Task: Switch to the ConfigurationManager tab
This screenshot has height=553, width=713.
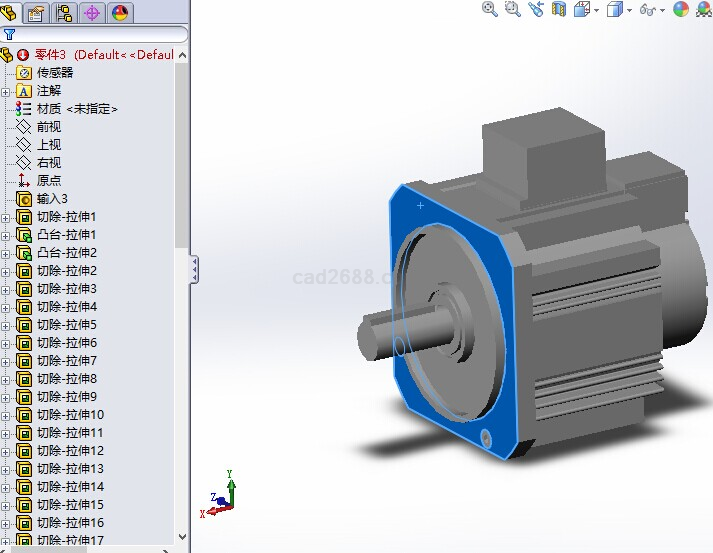Action: pos(64,12)
